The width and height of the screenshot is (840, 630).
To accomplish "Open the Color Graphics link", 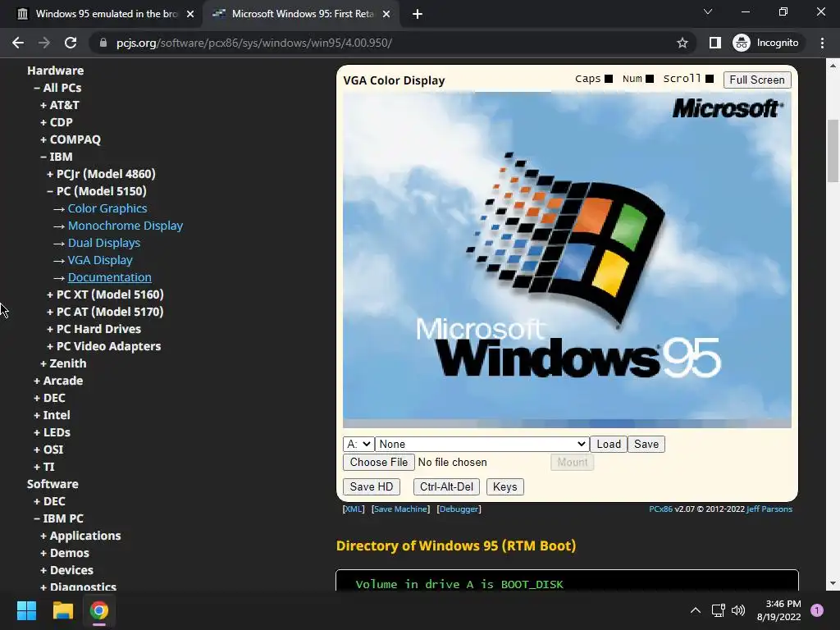I will click(107, 208).
